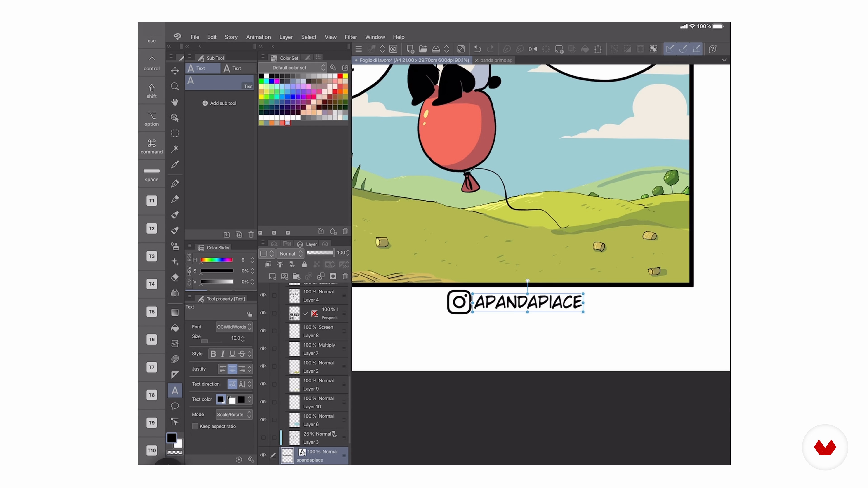Select the Pen tool

pos(175,183)
